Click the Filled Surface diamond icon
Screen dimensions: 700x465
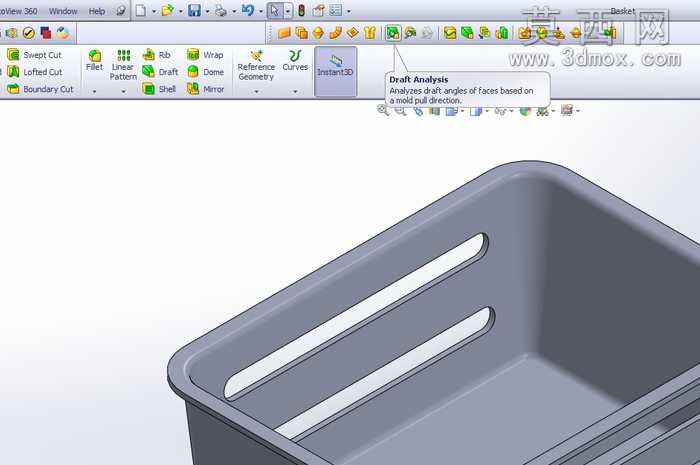click(353, 33)
